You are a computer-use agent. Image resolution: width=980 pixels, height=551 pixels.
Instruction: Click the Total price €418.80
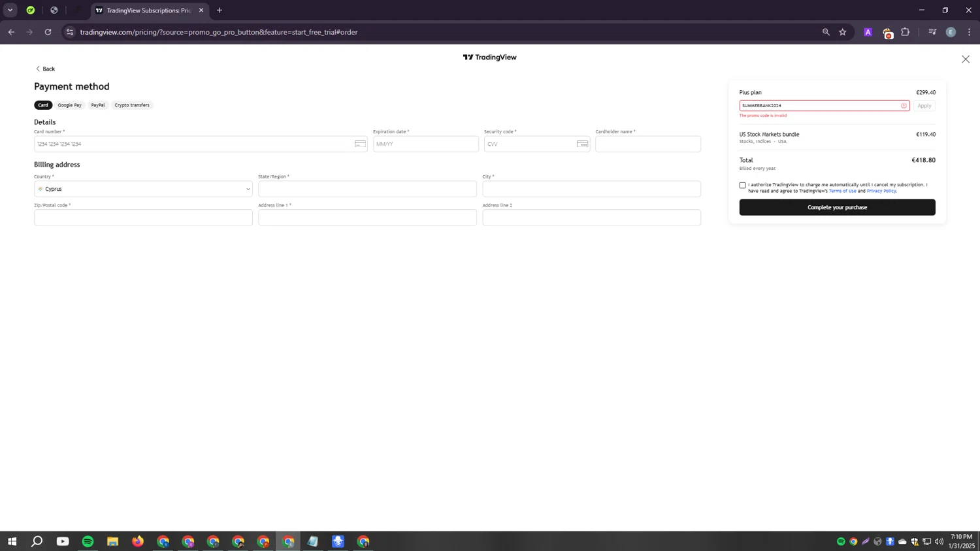tap(923, 160)
